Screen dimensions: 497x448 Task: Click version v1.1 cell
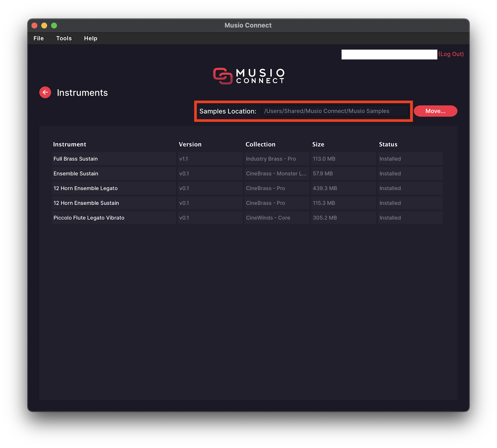(x=210, y=159)
